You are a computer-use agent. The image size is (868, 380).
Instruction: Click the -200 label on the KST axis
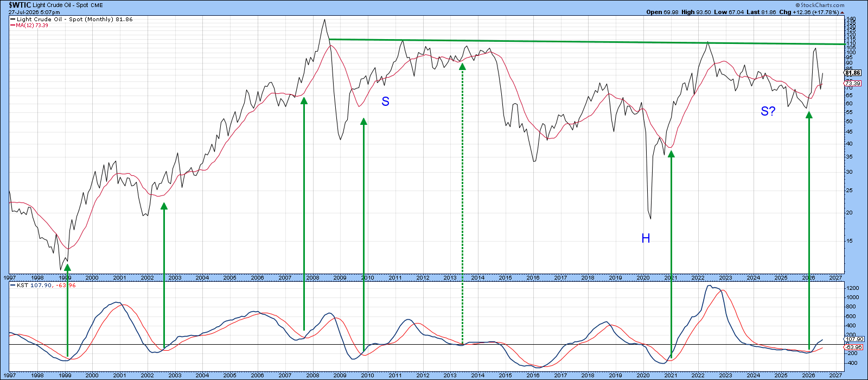[852, 354]
